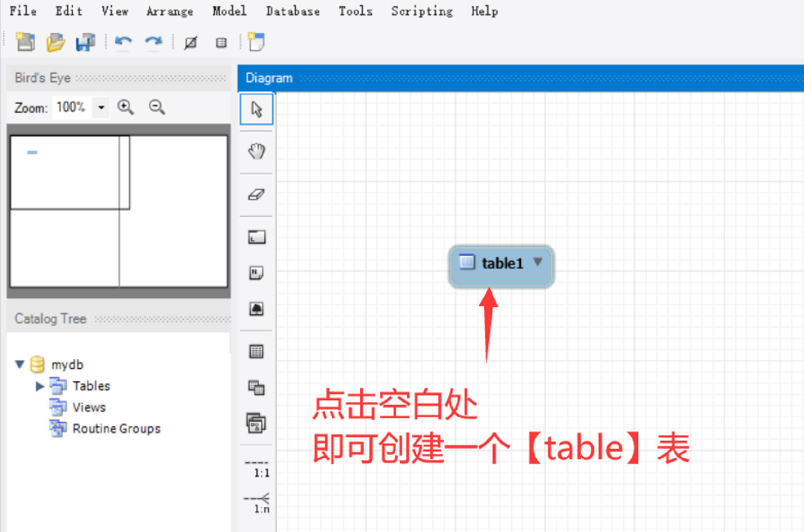Viewport: 804px width, 532px height.
Task: Select the table placement tool
Action: (x=256, y=351)
